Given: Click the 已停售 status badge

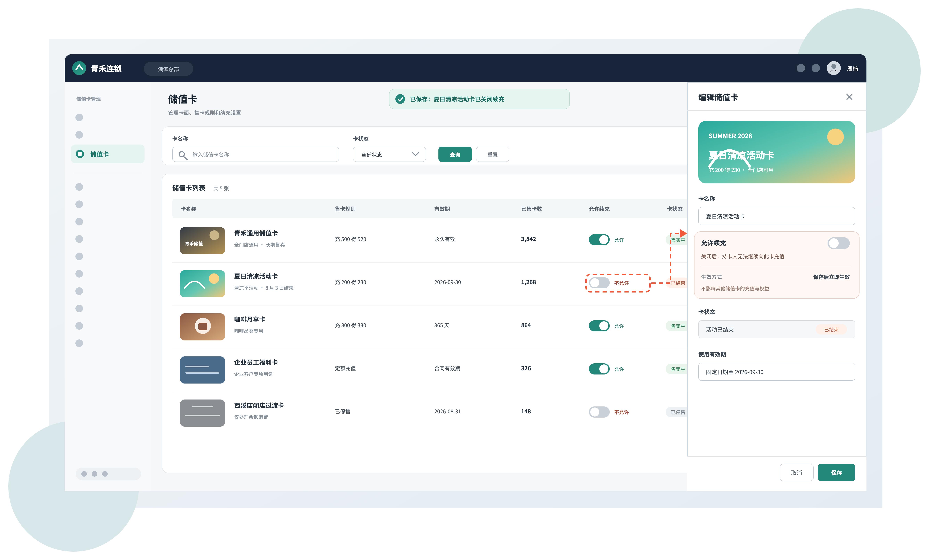Looking at the screenshot, I should (x=677, y=412).
